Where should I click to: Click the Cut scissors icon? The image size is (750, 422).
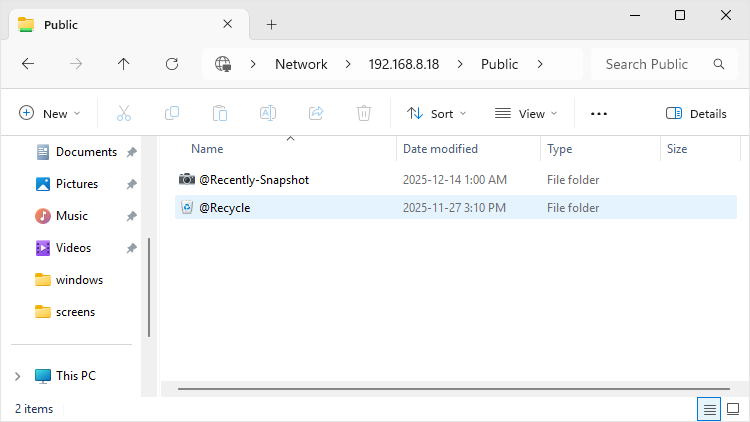coord(124,113)
